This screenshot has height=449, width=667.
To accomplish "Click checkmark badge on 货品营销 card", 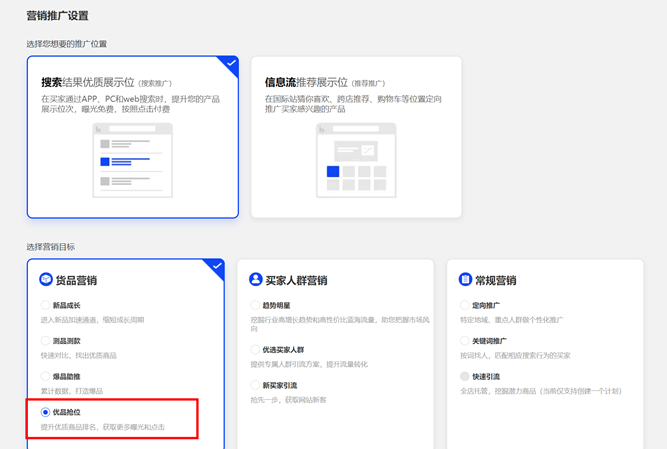I will pyautogui.click(x=216, y=266).
